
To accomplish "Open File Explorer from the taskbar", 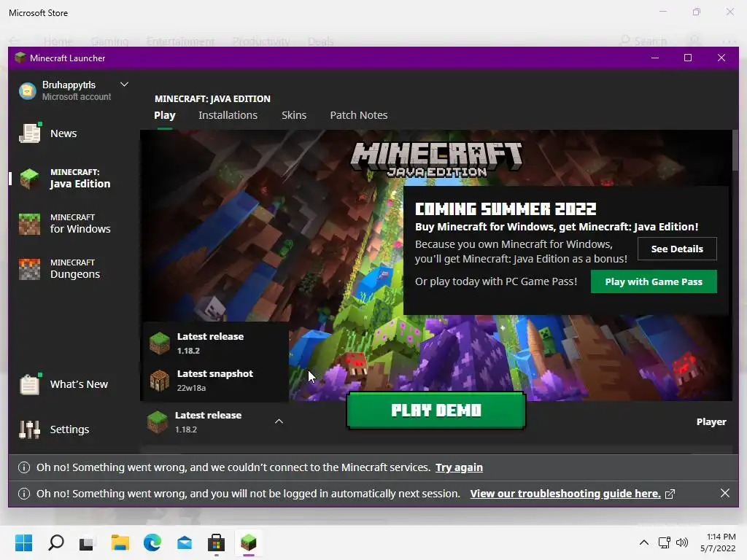I will (x=120, y=542).
